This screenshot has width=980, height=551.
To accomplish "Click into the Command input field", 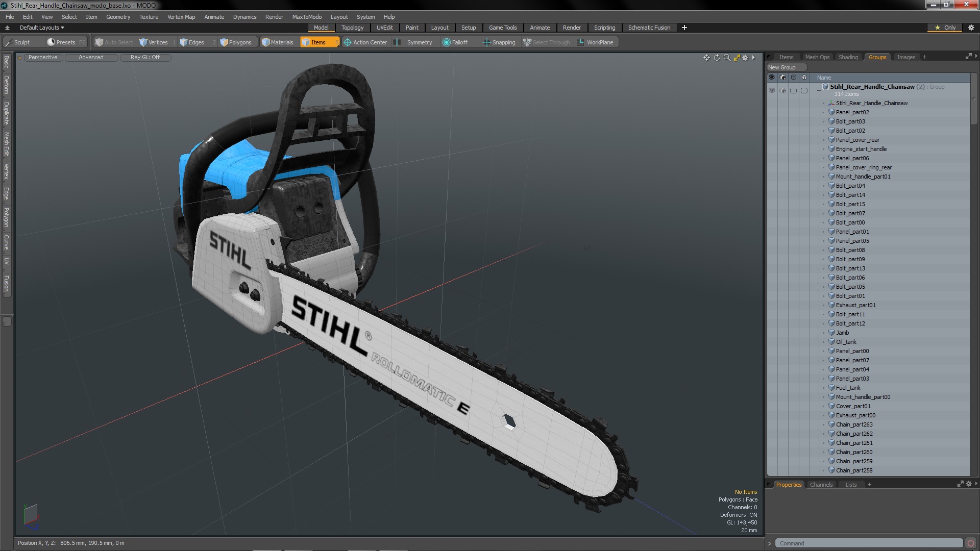I will tap(869, 543).
